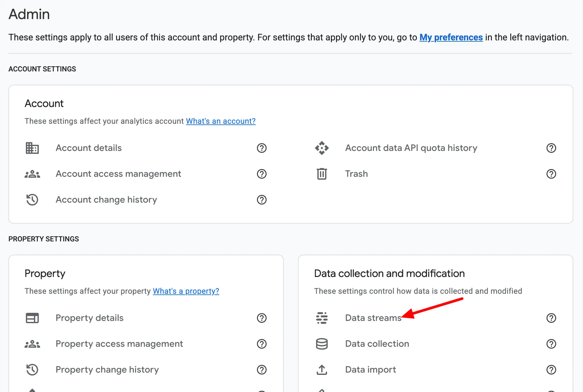Image resolution: width=583 pixels, height=392 pixels.
Task: Open Data streams
Action: coord(373,318)
